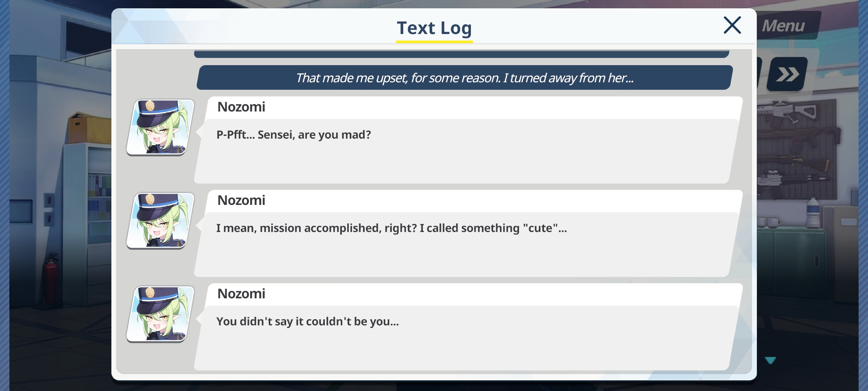Click Nozomi's portrait beside "mission accomplished"

tap(160, 221)
